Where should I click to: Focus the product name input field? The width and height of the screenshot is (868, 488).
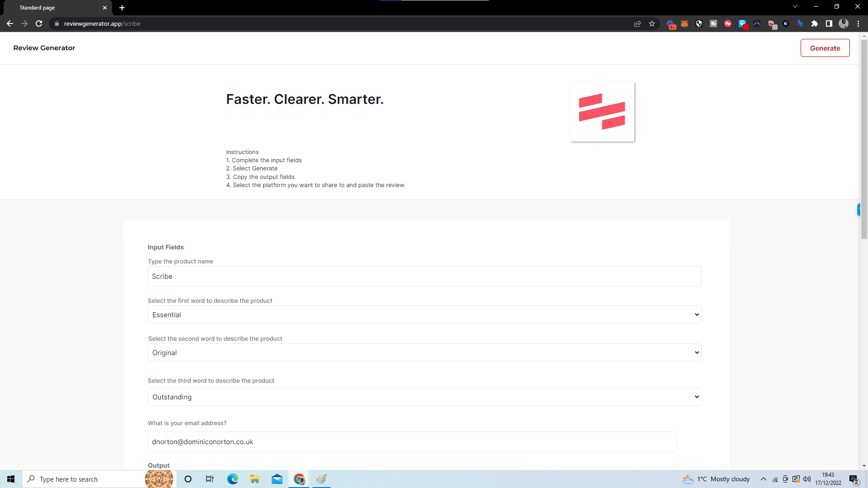tap(424, 276)
